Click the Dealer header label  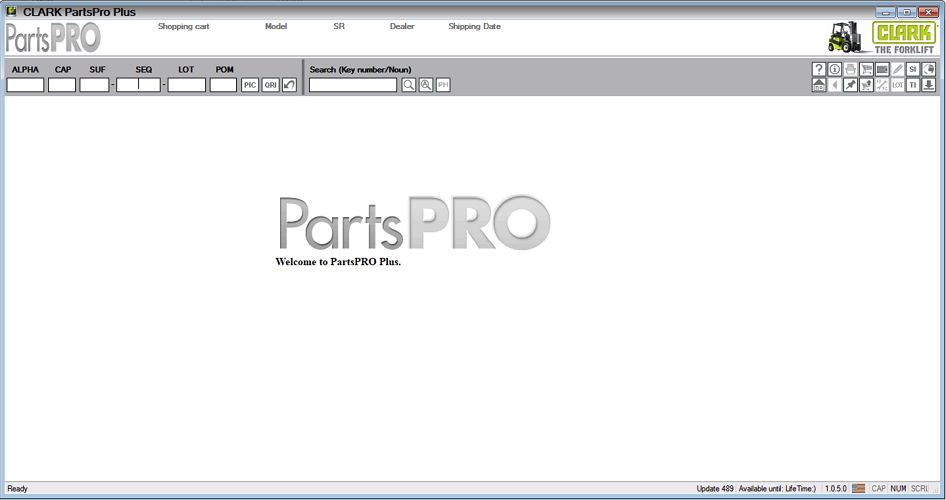pyautogui.click(x=402, y=27)
